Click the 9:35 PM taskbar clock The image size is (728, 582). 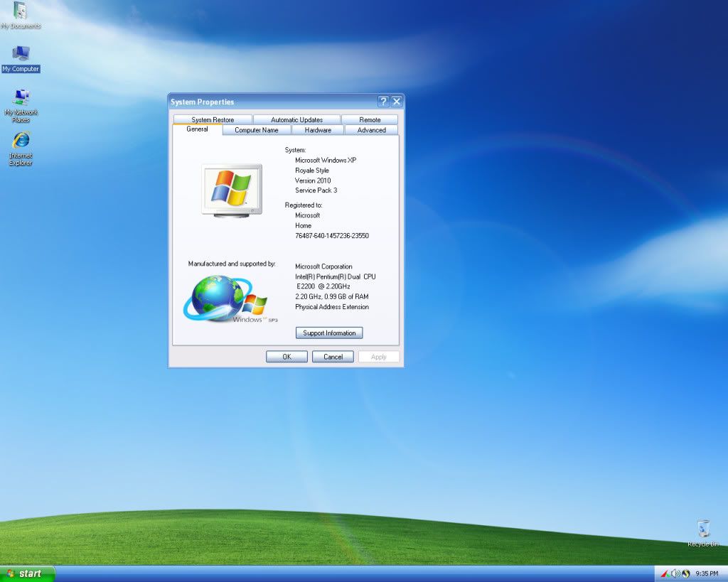point(707,573)
